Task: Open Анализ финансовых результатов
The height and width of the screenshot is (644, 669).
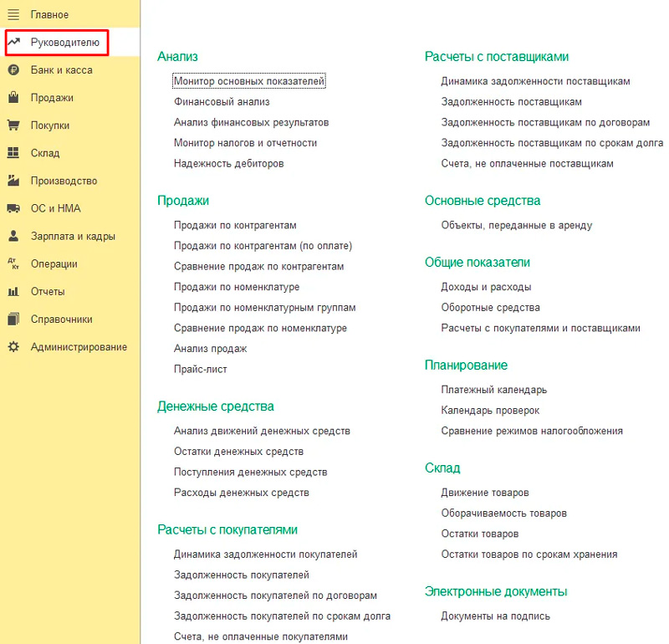Action: coord(252,122)
